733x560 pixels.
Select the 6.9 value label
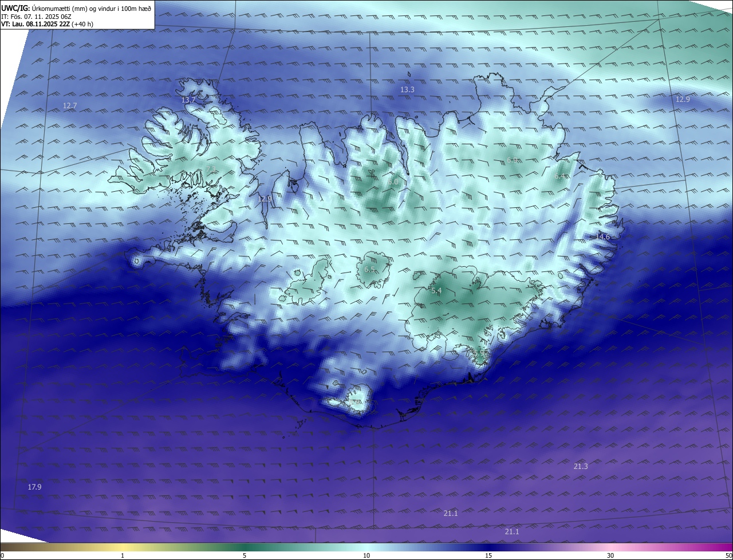pyautogui.click(x=513, y=160)
